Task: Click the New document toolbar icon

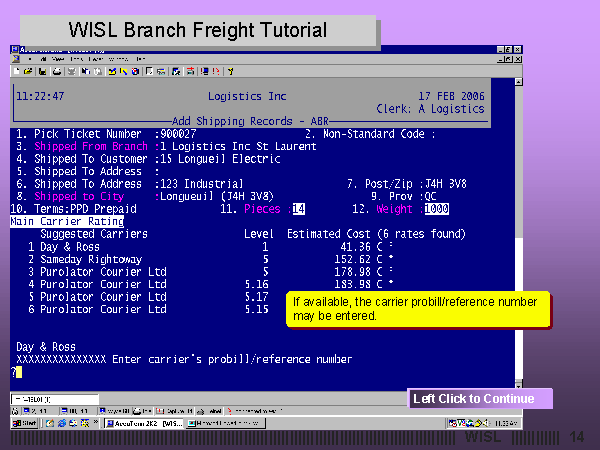Action: pos(16,71)
